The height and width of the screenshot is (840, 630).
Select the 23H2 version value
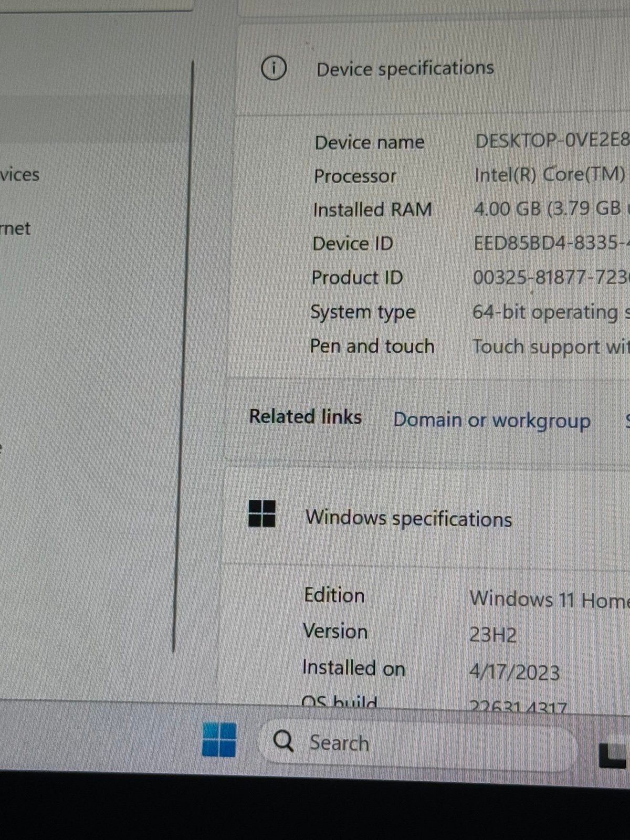pyautogui.click(x=493, y=635)
